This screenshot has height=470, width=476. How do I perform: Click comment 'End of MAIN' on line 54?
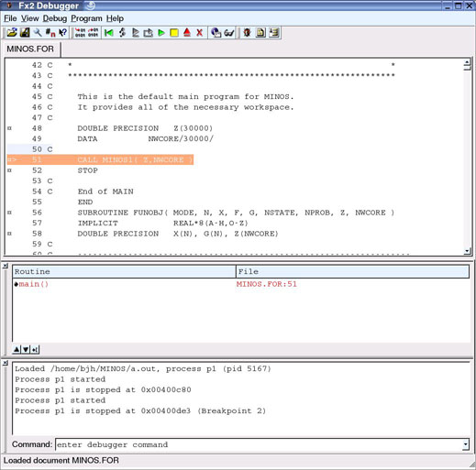tap(105, 191)
